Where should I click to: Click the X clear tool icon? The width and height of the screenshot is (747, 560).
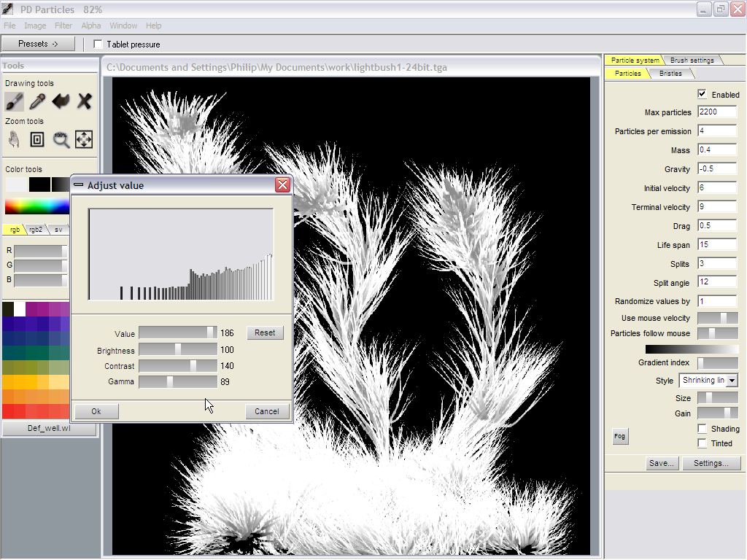84,101
